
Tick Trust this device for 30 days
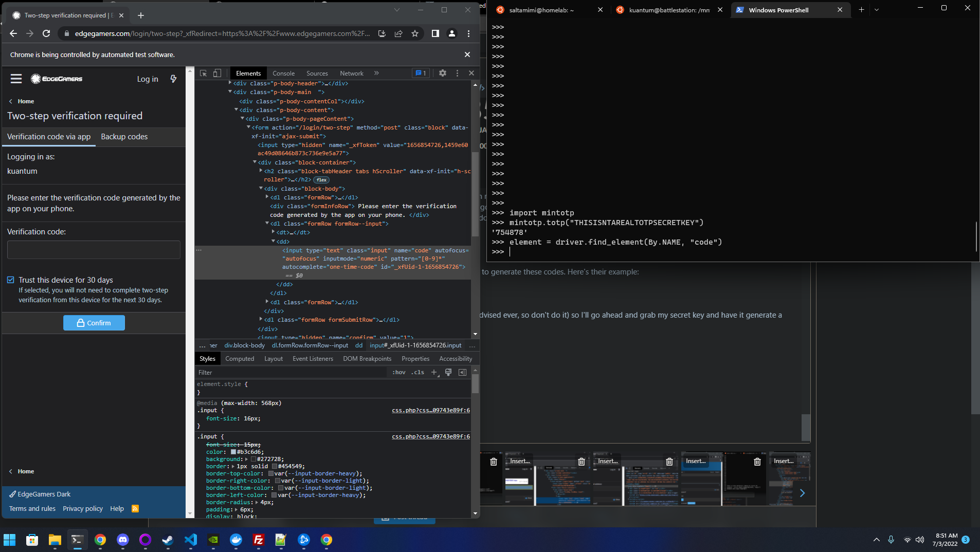pos(11,280)
